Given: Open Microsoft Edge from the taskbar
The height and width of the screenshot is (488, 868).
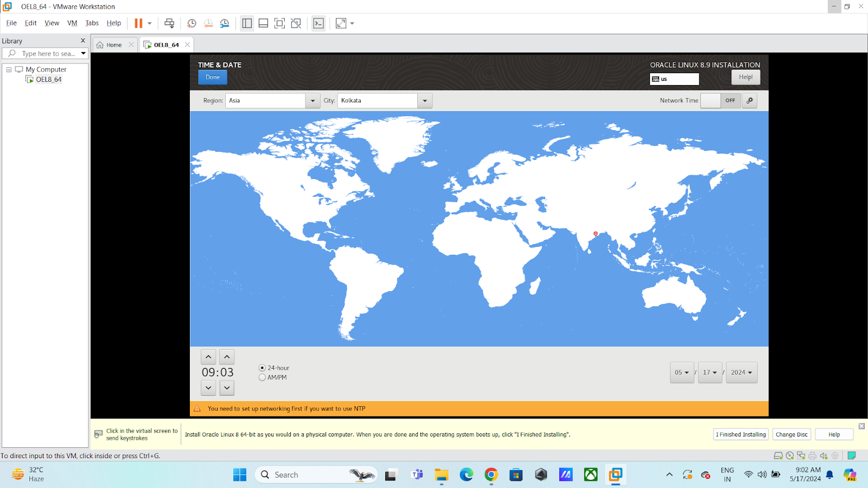Looking at the screenshot, I should click(x=467, y=475).
